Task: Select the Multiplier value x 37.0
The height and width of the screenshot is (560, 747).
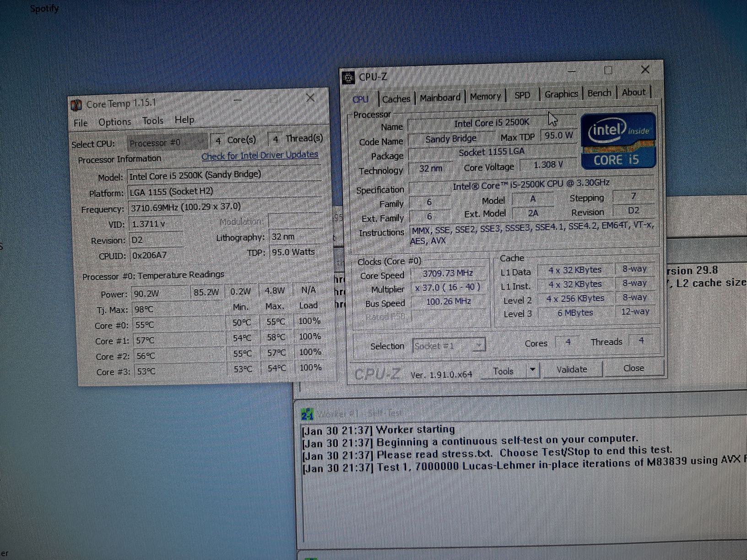Action: pyautogui.click(x=448, y=288)
